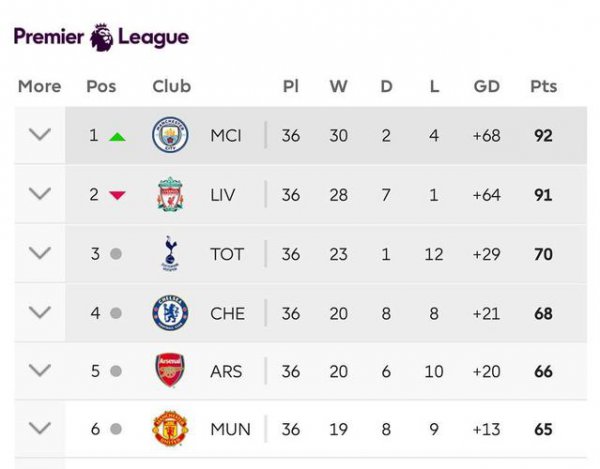
Task: Click the Manchester United crest
Action: tap(170, 428)
